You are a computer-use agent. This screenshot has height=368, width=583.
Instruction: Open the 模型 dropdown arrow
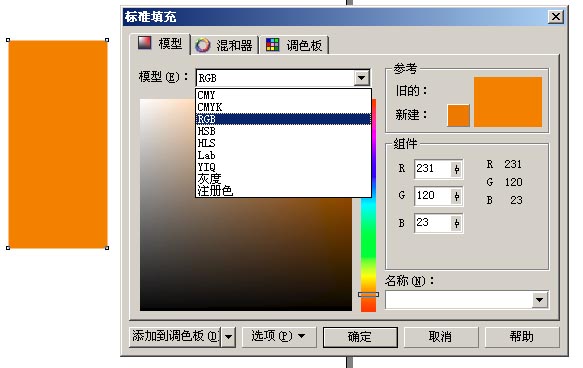coord(361,78)
